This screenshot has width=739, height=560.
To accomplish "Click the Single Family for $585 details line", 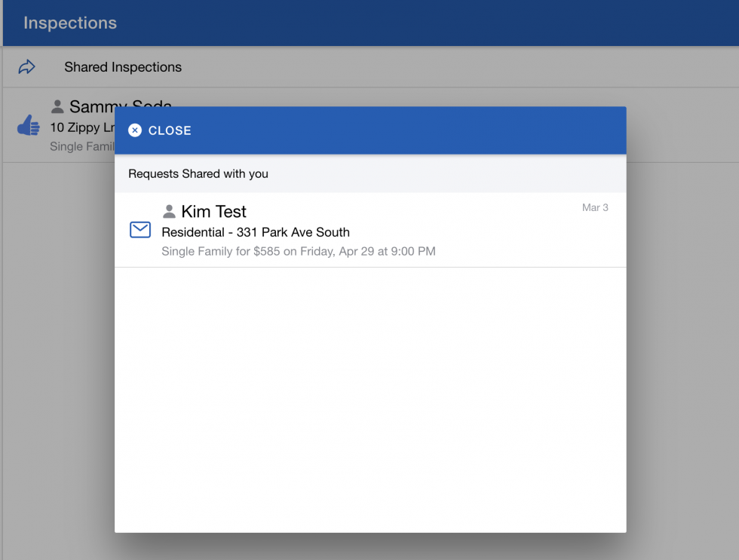I will (x=298, y=251).
